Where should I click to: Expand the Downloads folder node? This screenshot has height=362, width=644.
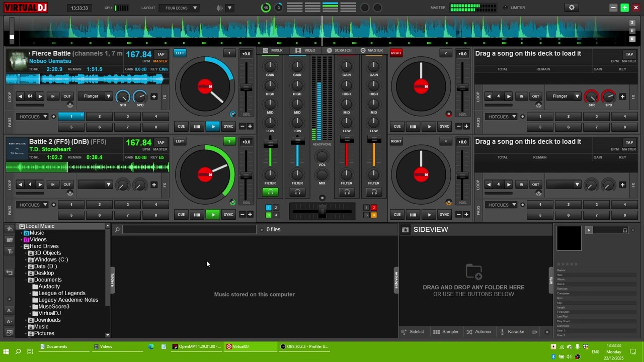click(x=26, y=320)
